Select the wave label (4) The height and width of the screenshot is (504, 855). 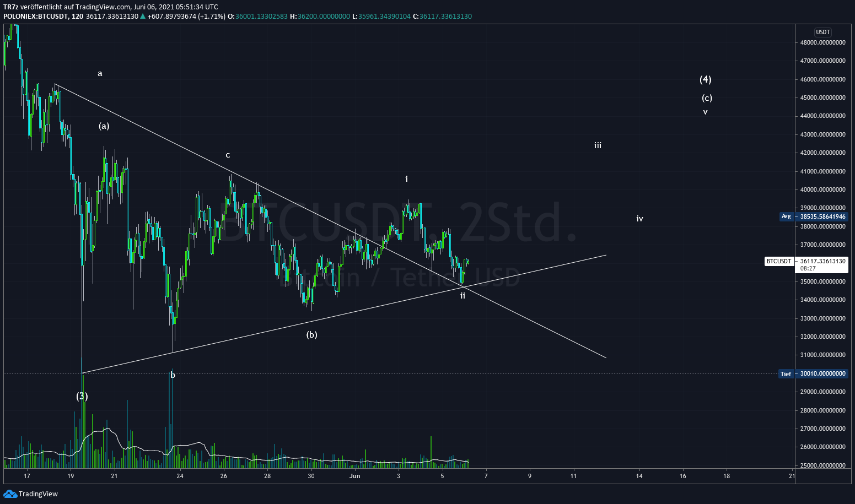tap(706, 79)
